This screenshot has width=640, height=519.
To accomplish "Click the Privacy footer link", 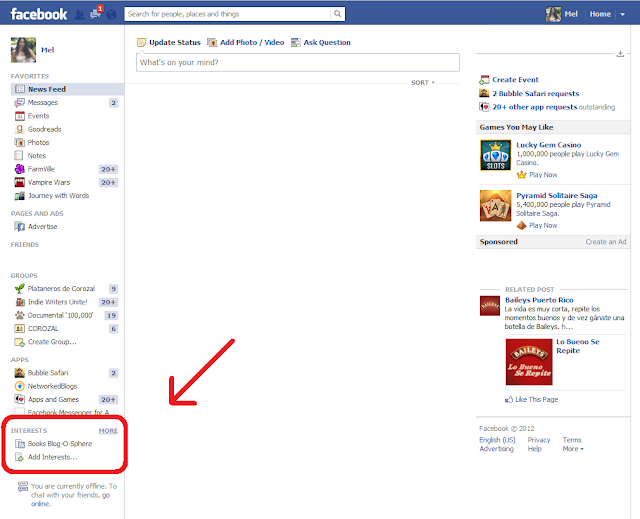I will click(x=539, y=440).
